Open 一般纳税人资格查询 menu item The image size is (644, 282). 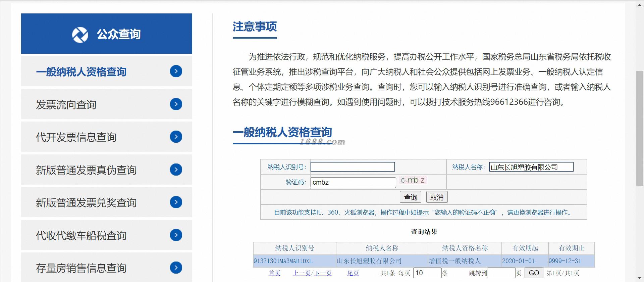coord(107,71)
